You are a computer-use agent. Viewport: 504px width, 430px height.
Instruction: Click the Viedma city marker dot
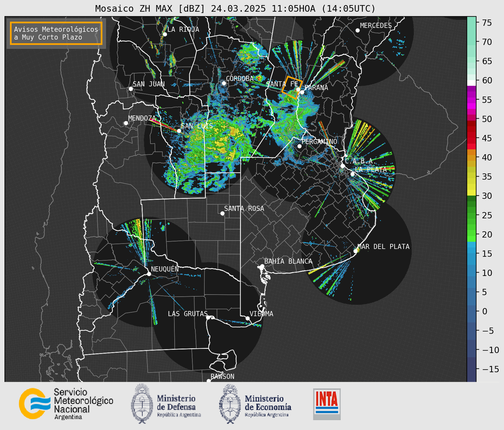pyautogui.click(x=248, y=318)
